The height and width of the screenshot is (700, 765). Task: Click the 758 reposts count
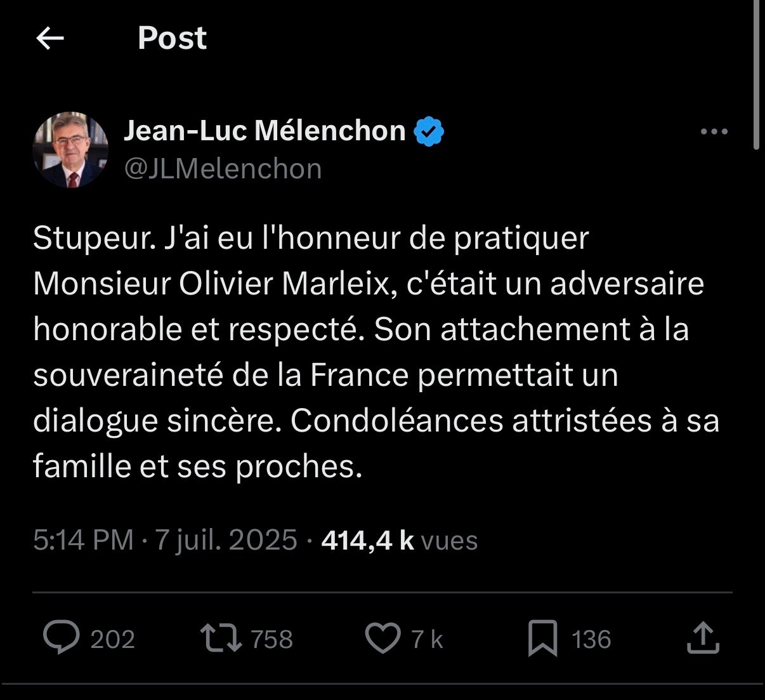click(272, 639)
